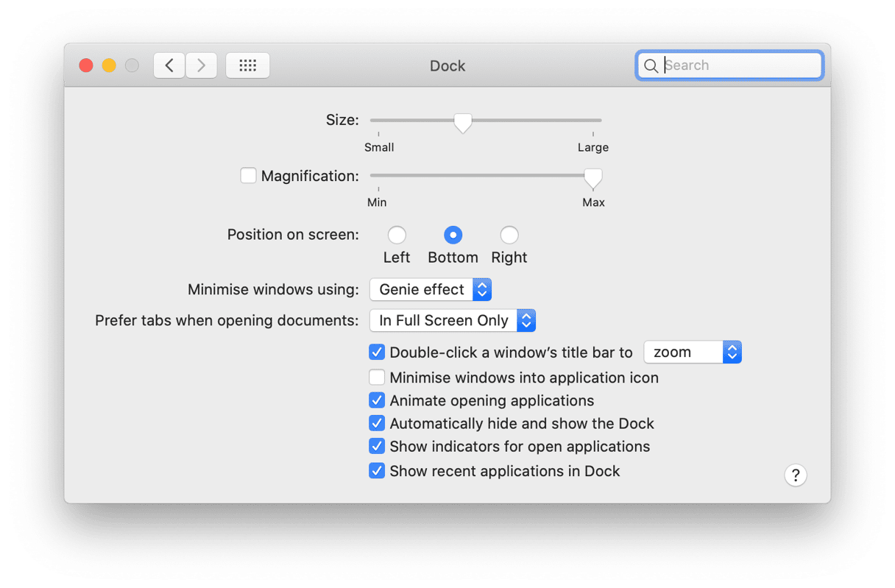Enable the Magnification checkbox

click(249, 176)
